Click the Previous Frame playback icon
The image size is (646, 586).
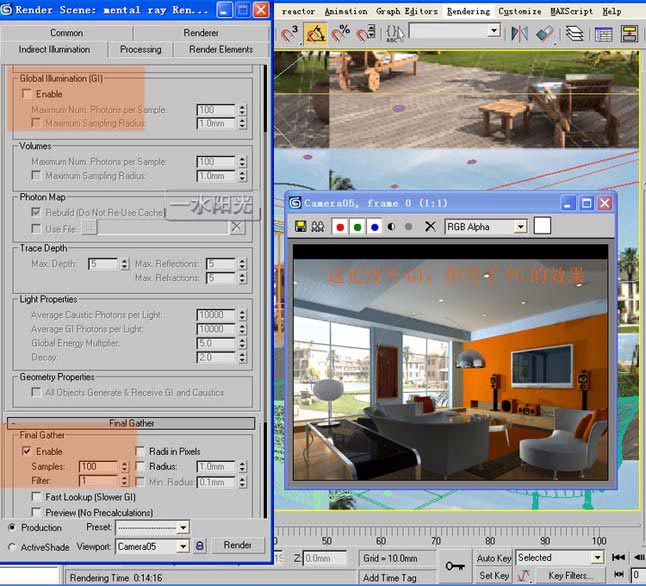639,557
